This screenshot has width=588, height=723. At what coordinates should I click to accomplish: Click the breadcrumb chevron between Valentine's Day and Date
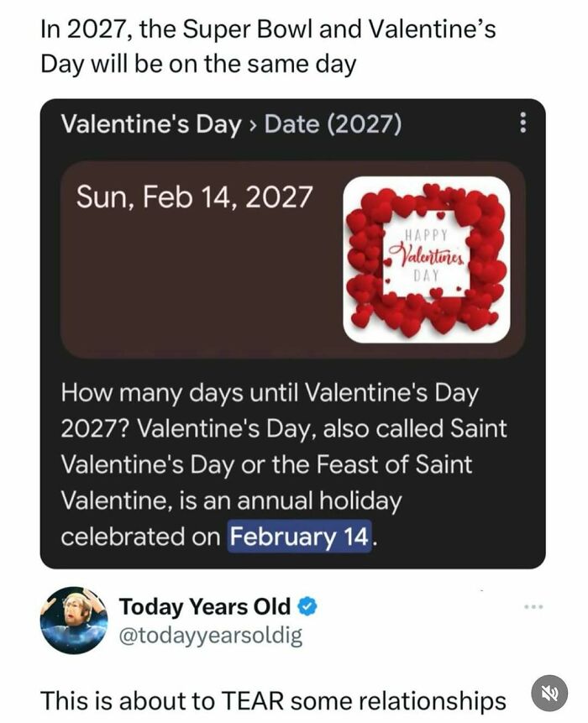click(x=252, y=124)
